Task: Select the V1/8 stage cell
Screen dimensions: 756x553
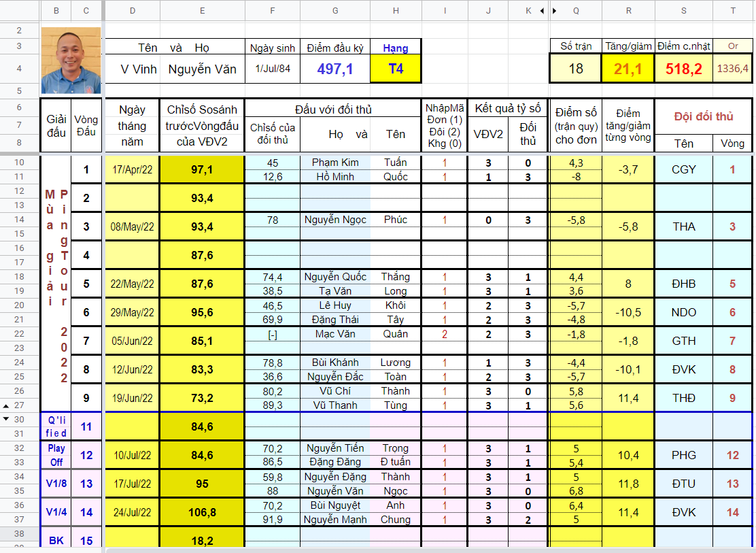Action: [56, 484]
